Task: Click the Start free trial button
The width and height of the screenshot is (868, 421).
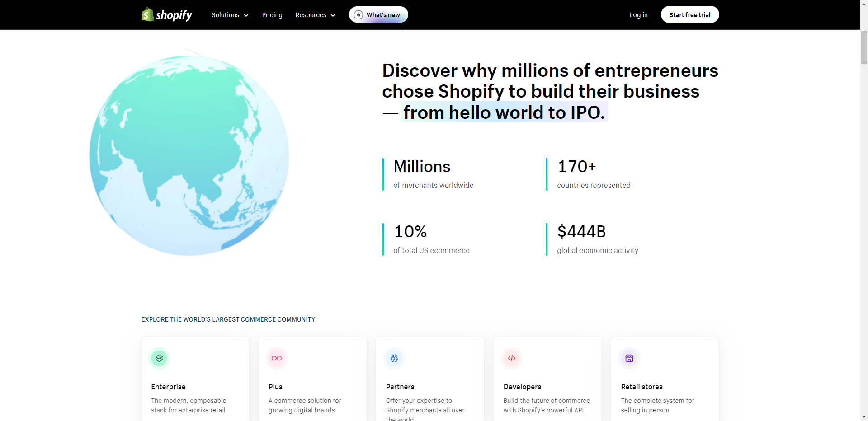Action: point(690,14)
